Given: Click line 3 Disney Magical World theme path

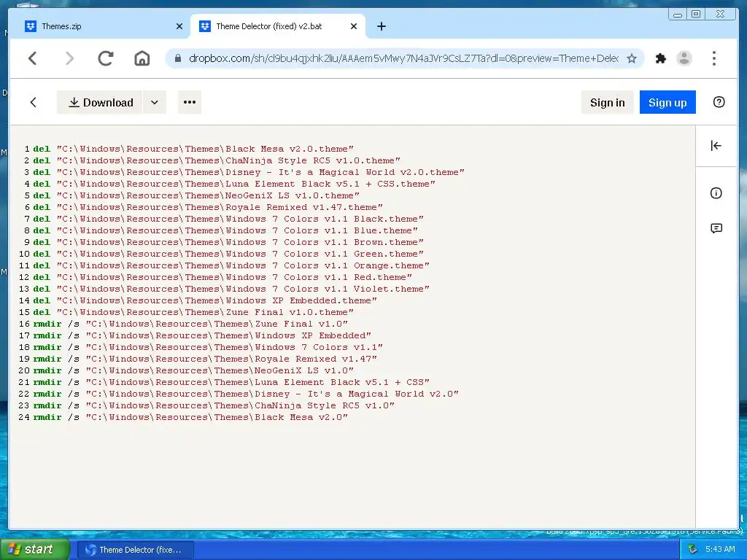Looking at the screenshot, I should [x=249, y=172].
